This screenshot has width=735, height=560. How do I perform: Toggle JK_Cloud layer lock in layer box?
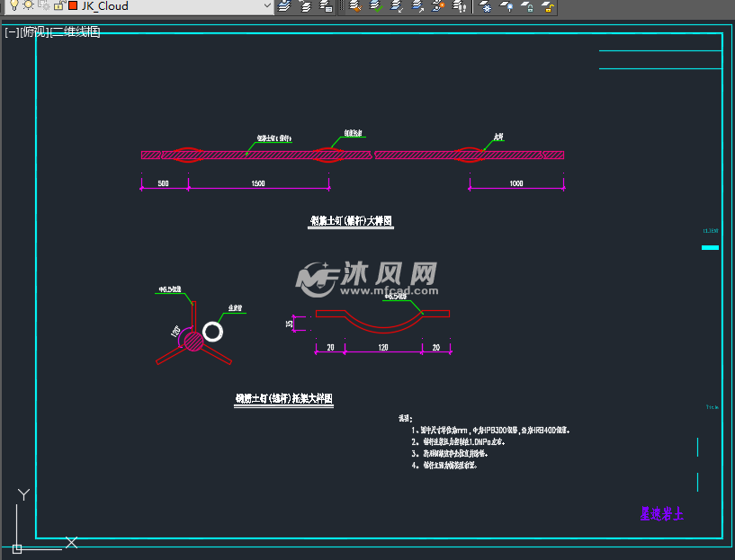tap(58, 5)
